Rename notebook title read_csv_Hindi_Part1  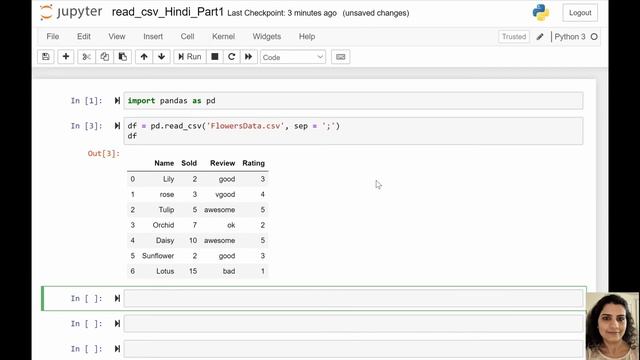(168, 12)
